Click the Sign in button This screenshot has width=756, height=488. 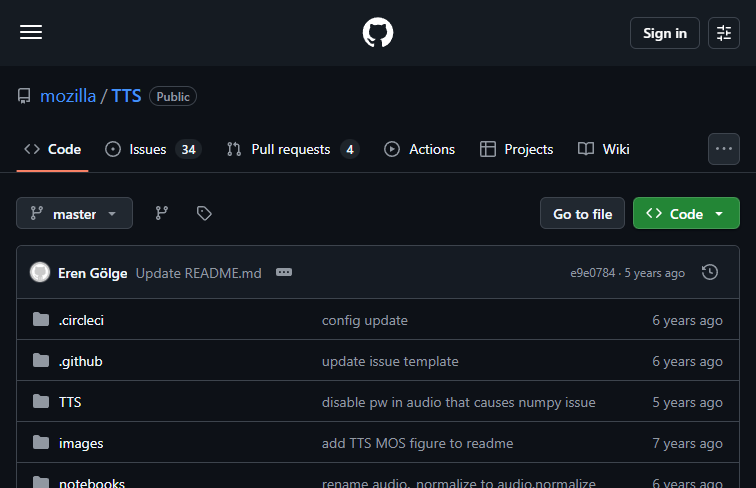pyautogui.click(x=664, y=33)
